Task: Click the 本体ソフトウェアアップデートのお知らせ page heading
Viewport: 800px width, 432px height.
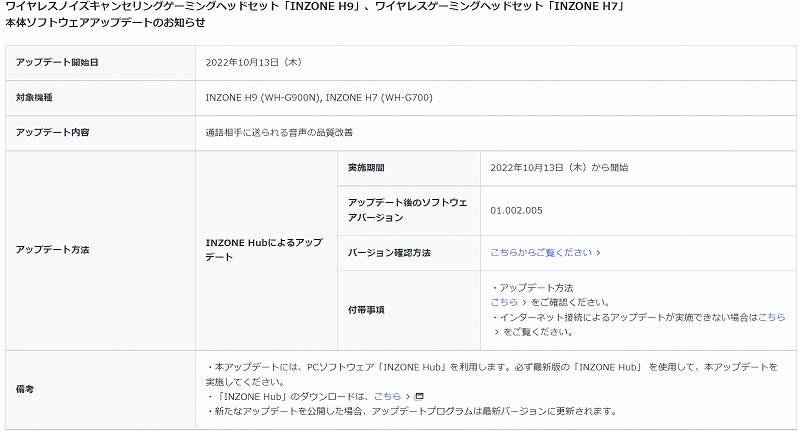Action: pyautogui.click(x=106, y=22)
